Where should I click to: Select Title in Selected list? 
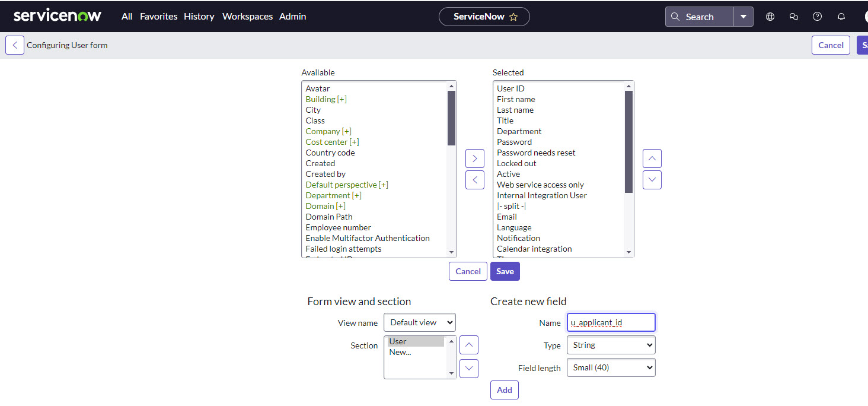(505, 120)
